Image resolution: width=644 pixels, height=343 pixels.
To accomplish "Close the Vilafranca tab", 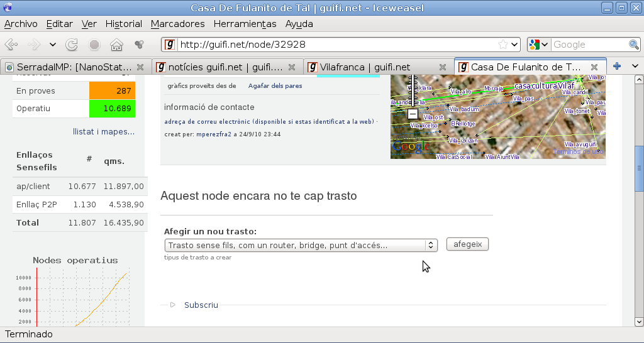I will 443,67.
